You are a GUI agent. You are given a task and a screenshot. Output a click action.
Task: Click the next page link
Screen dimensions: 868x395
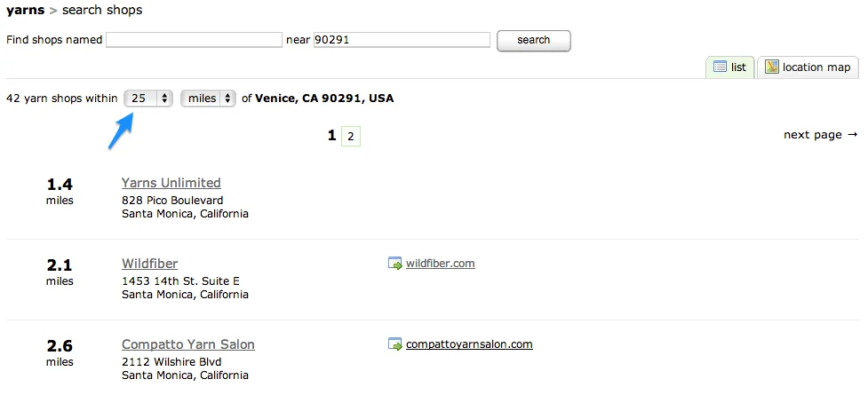[820, 134]
